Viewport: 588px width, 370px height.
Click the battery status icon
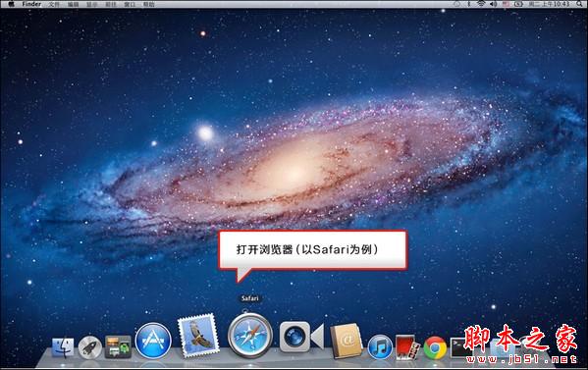(518, 4)
